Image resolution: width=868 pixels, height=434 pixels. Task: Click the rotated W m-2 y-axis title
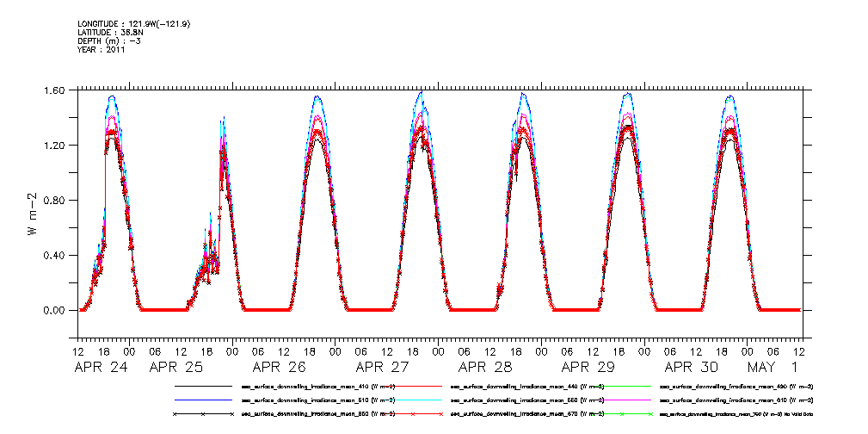[32, 214]
